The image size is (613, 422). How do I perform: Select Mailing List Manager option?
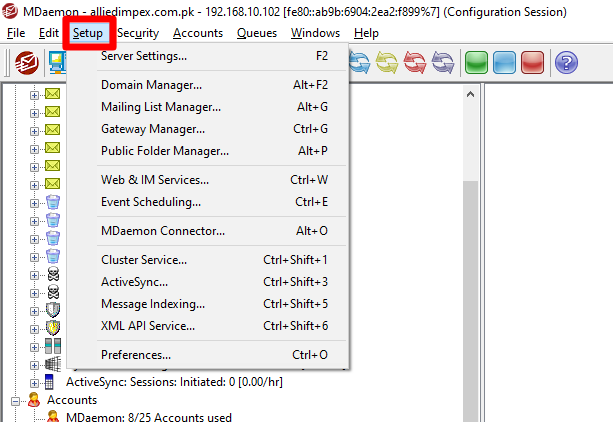coord(161,107)
